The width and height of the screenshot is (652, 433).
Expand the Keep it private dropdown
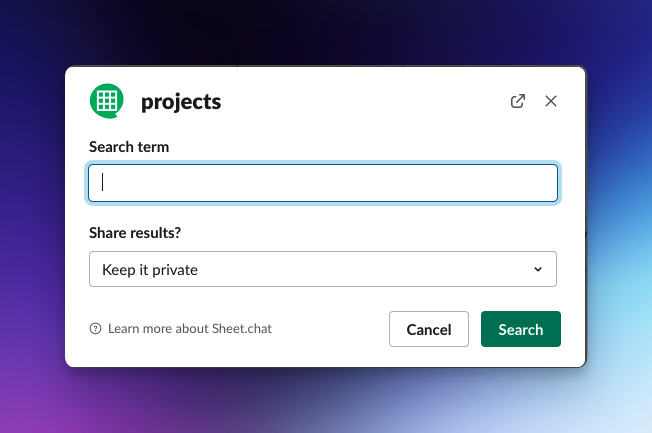323,269
